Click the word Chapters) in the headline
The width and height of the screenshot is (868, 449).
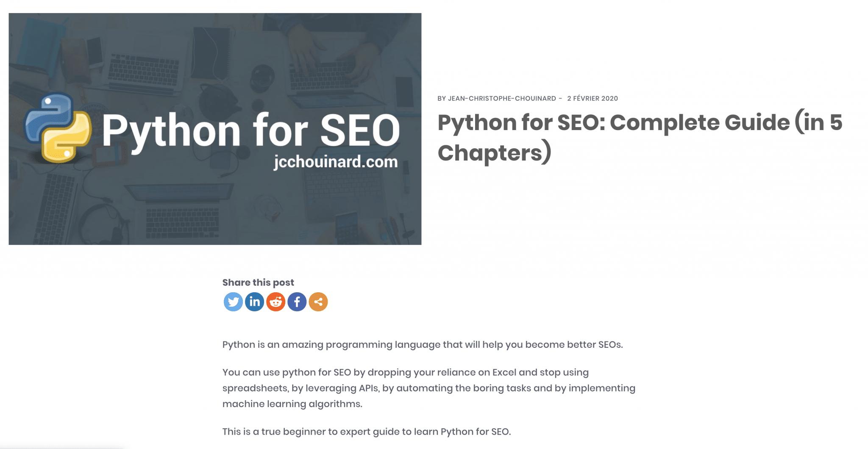[x=495, y=152]
